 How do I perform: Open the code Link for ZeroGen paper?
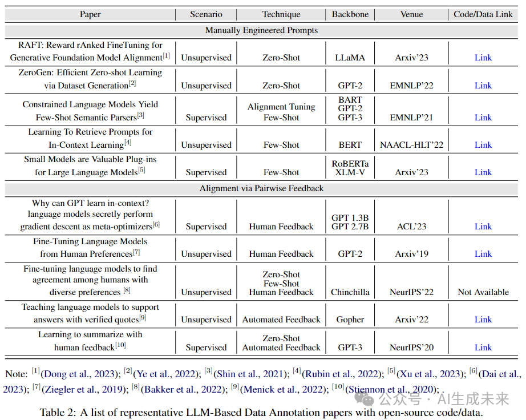[483, 85]
